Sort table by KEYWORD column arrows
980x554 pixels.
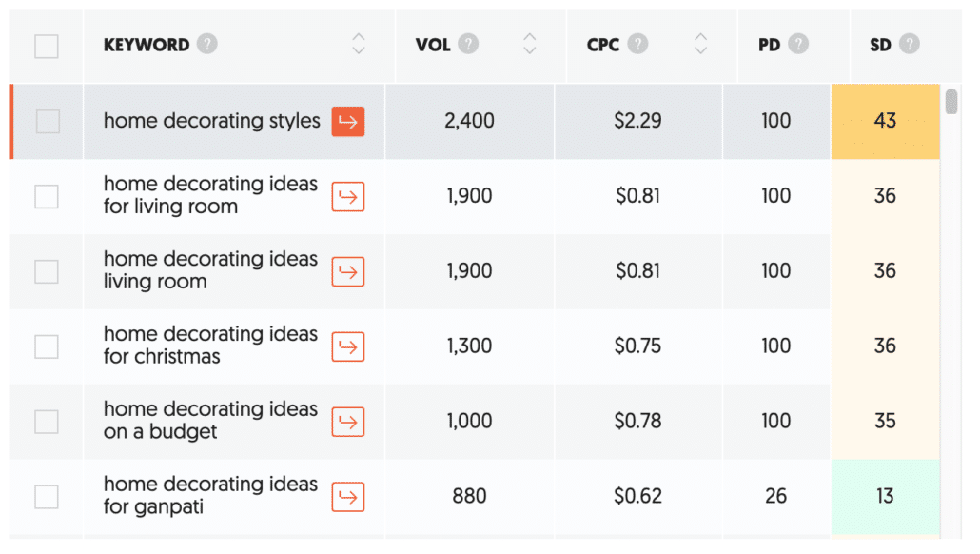[358, 44]
